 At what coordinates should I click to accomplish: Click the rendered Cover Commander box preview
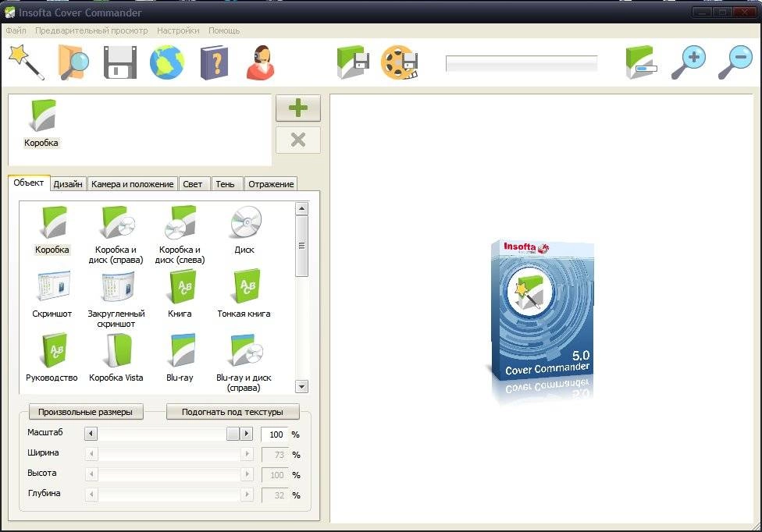(x=541, y=310)
